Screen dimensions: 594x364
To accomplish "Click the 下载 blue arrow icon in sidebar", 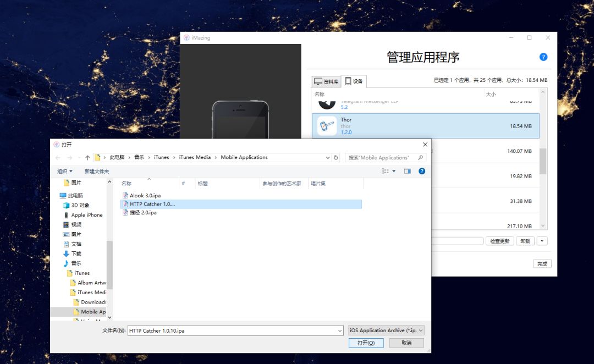I will (x=67, y=254).
